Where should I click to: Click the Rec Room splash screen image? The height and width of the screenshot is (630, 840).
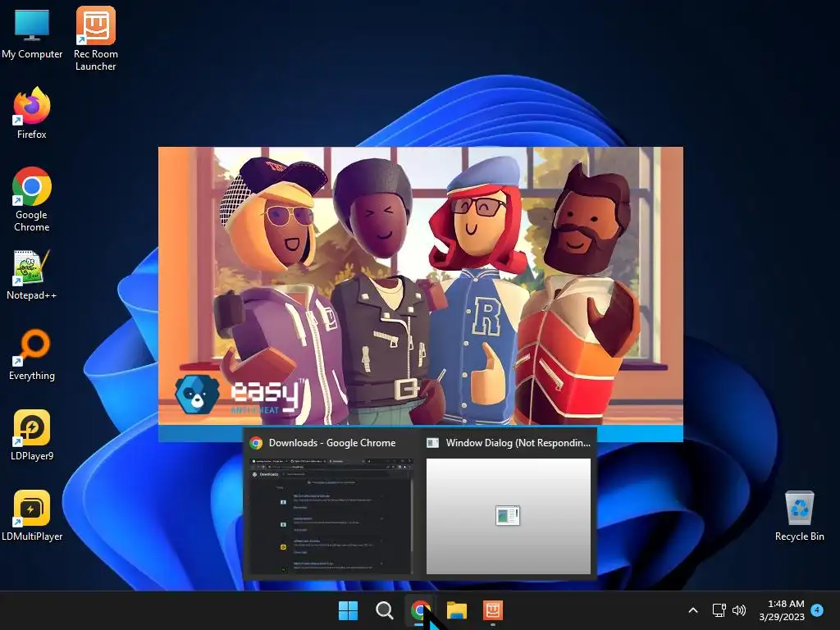click(x=421, y=285)
